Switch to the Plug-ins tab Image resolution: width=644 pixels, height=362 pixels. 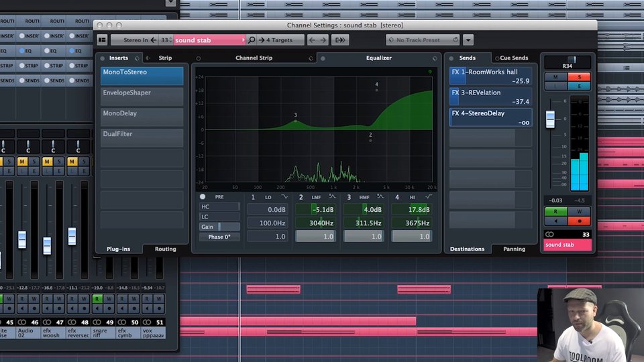(118, 249)
